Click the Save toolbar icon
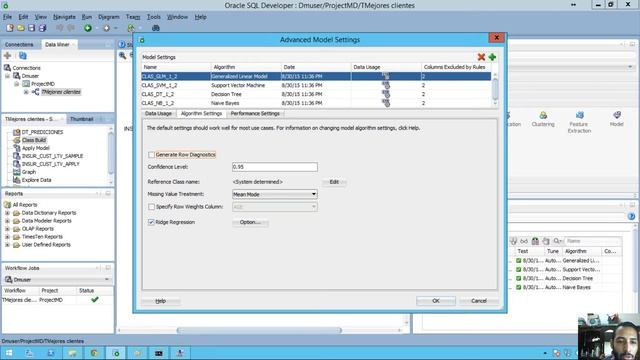This screenshot has height=360, width=640. [31, 28]
